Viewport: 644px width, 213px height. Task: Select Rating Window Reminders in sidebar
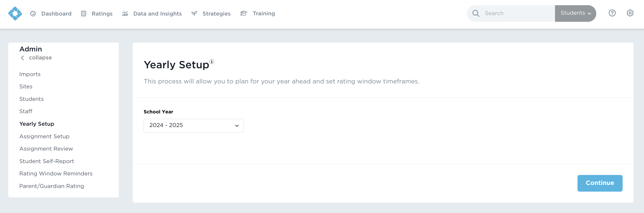(56, 173)
